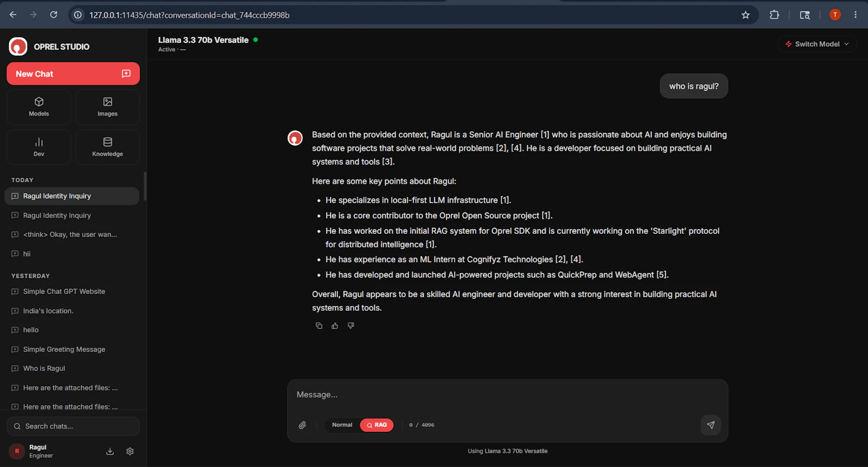868x467 pixels.
Task: Click the Search chats field
Action: click(x=73, y=426)
